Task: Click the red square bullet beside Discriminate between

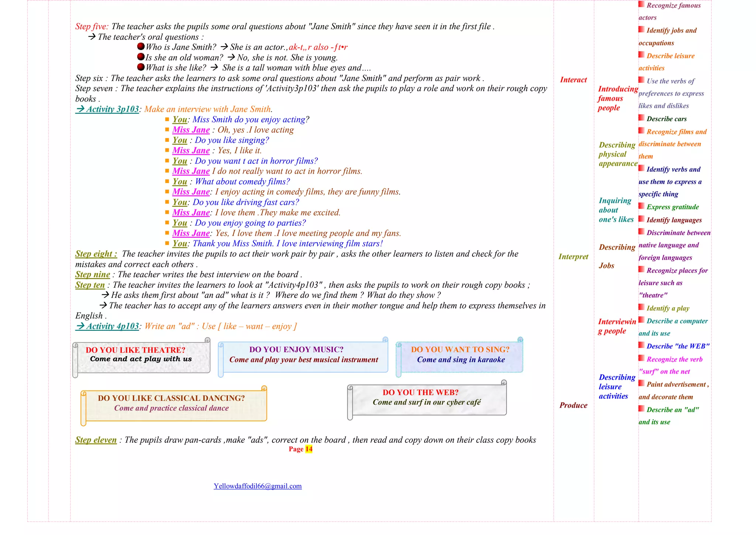Action: coord(642,232)
